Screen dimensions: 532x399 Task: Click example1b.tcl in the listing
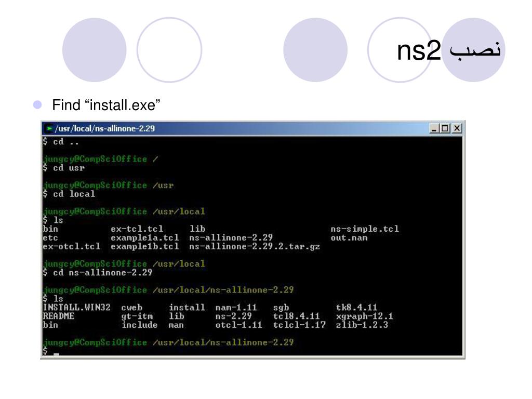pos(144,247)
